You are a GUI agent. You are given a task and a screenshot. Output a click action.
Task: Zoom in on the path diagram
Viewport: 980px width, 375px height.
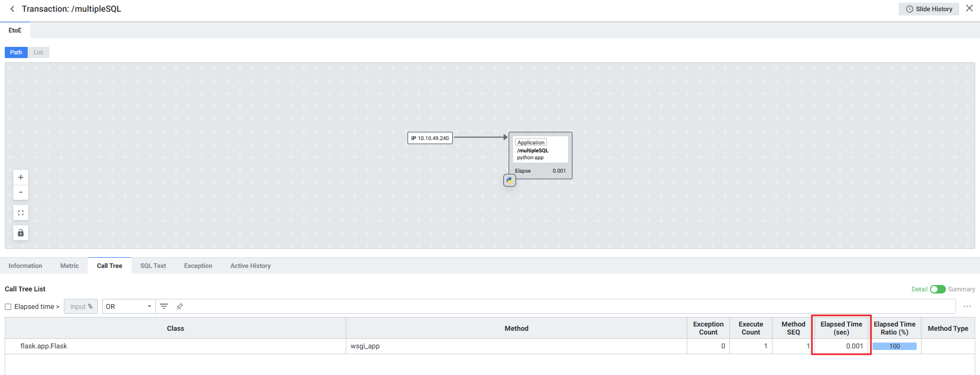[21, 177]
